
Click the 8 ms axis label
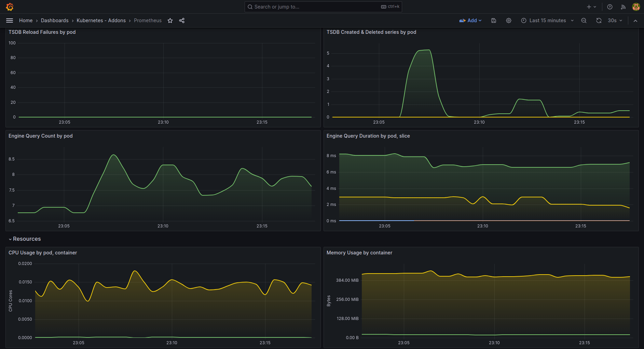pyautogui.click(x=331, y=156)
